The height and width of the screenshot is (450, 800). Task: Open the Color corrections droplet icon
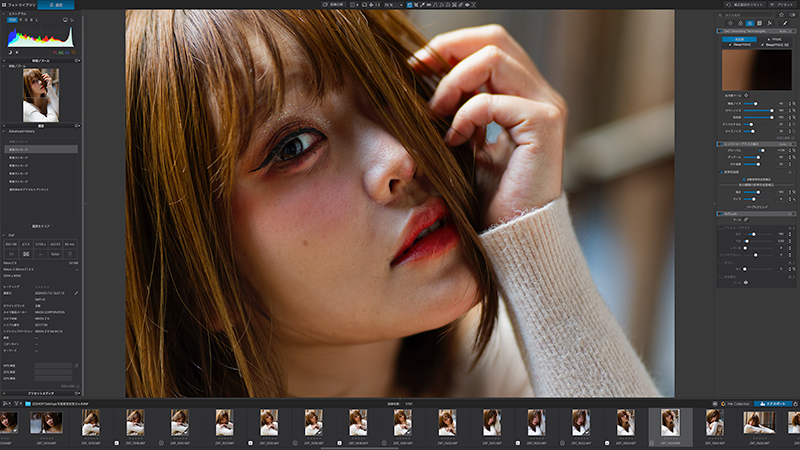[x=740, y=23]
